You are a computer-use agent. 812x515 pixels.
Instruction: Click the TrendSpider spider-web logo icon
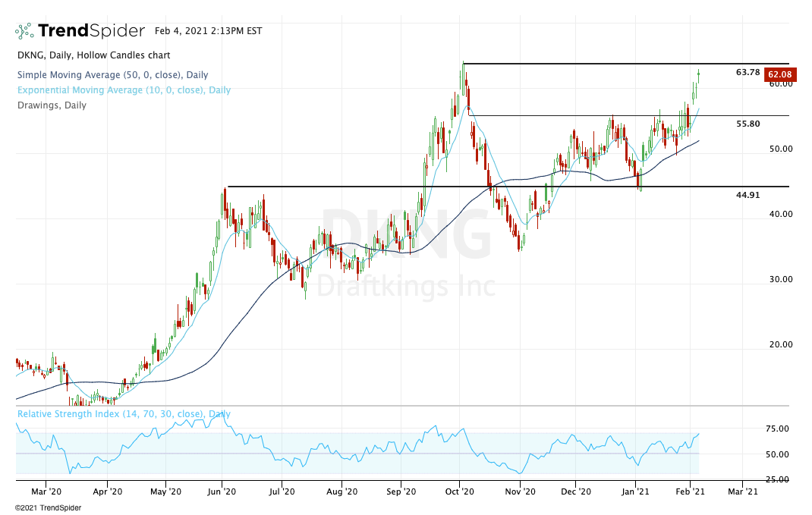(x=24, y=31)
